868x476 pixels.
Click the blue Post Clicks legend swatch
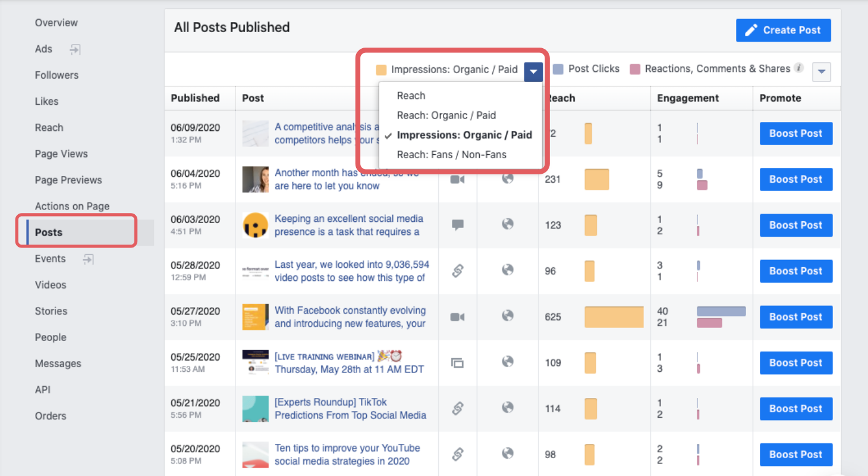coord(558,69)
